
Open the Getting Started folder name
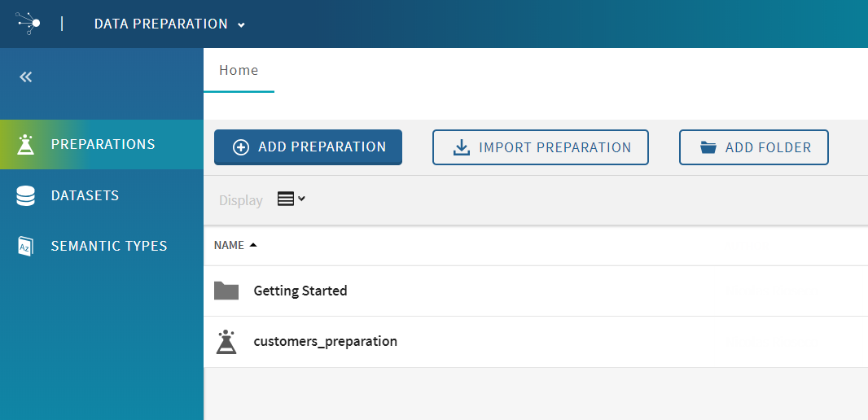(300, 291)
